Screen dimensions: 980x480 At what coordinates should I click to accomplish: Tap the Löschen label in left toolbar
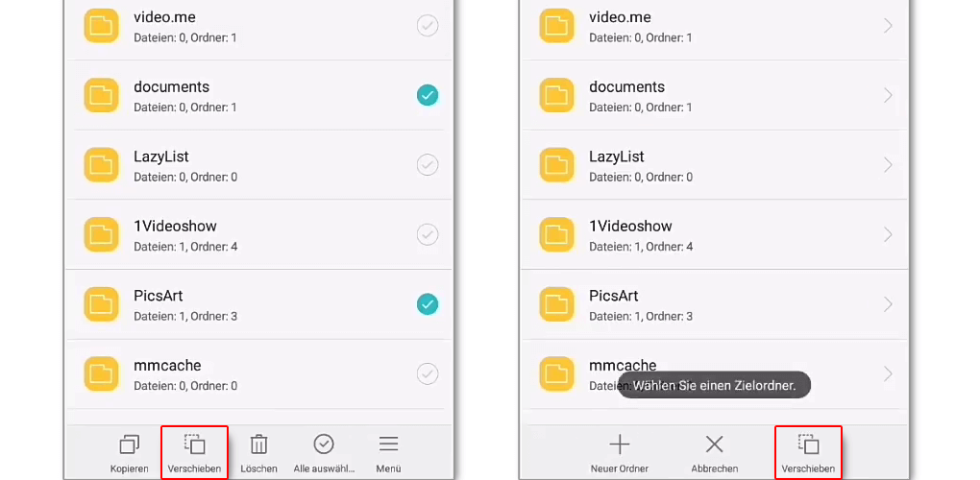tap(258, 468)
